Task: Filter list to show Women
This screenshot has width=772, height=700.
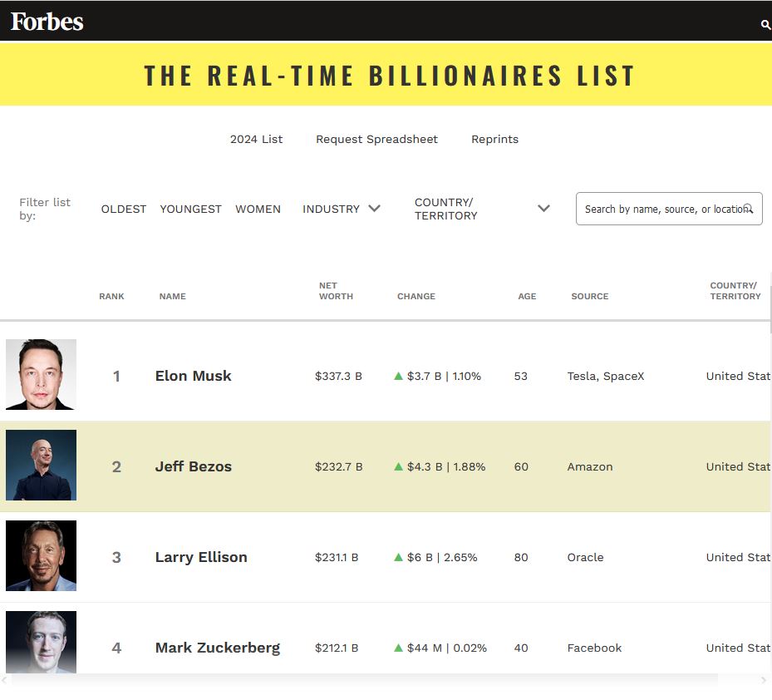Action: coord(258,209)
